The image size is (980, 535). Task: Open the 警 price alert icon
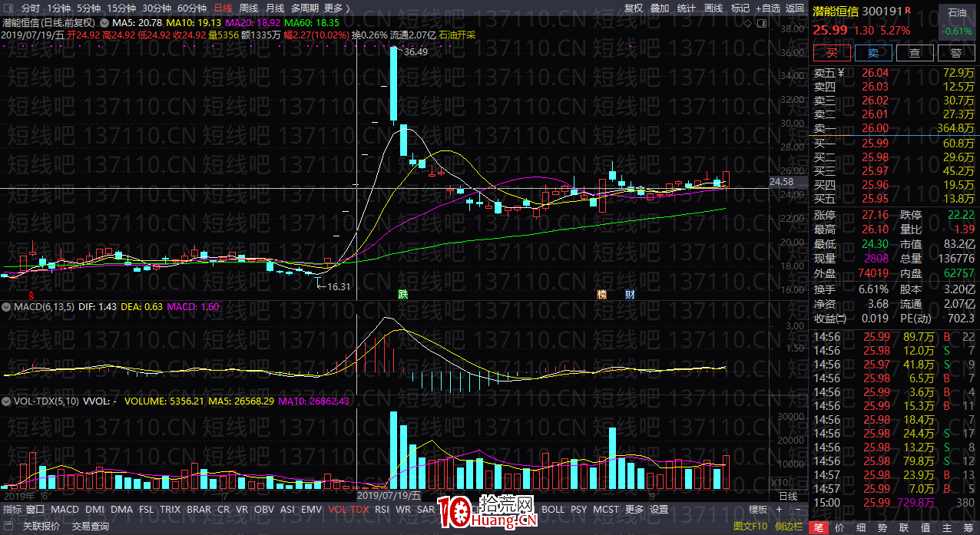(955, 53)
